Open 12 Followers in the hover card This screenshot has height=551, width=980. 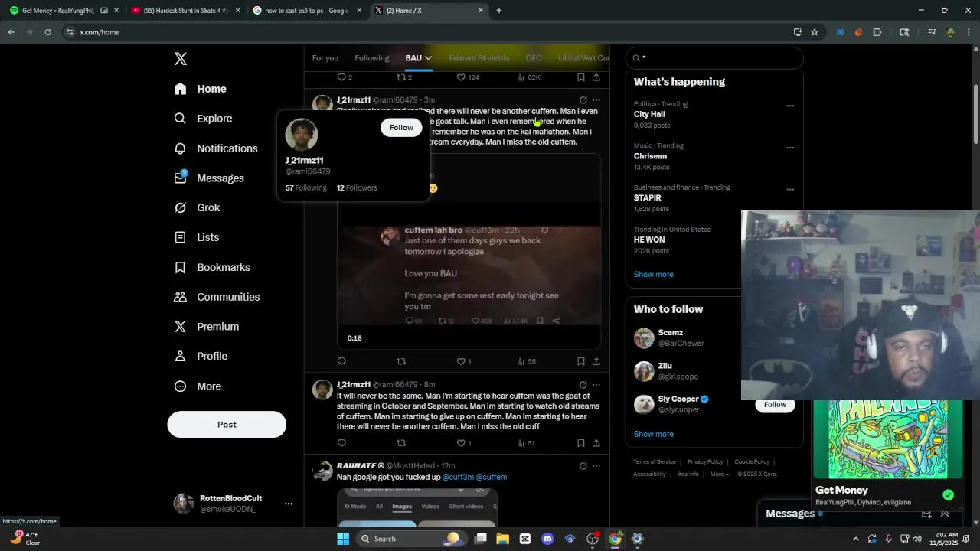(x=357, y=187)
